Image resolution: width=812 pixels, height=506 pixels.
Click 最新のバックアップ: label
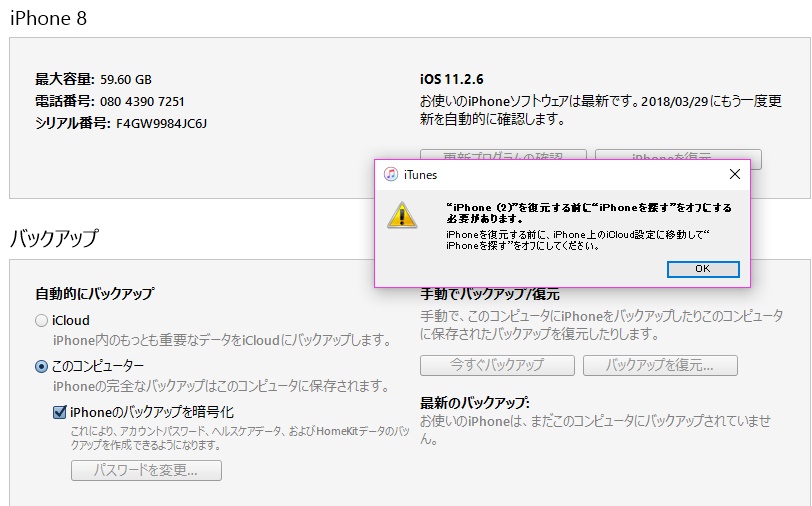[475, 402]
